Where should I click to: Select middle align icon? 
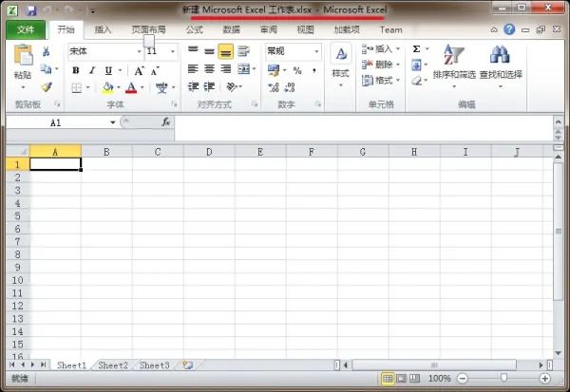(x=209, y=51)
